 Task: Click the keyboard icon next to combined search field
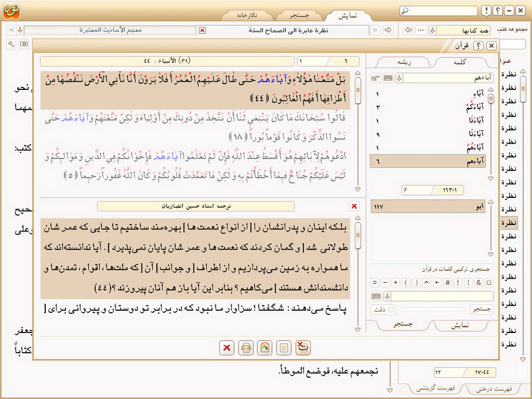pyautogui.click(x=376, y=296)
